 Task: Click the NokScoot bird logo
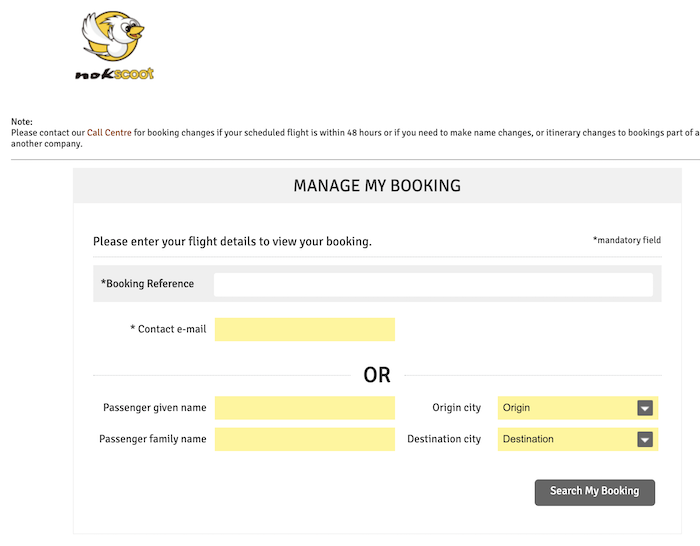(113, 36)
